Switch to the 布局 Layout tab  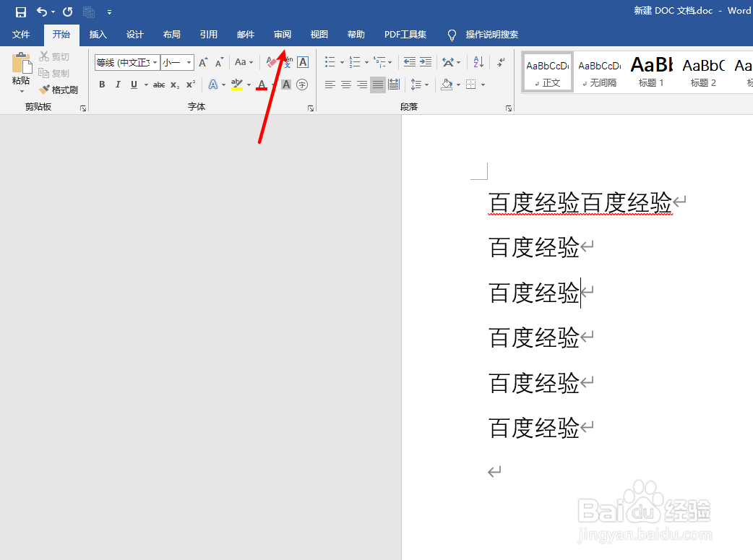pyautogui.click(x=171, y=35)
